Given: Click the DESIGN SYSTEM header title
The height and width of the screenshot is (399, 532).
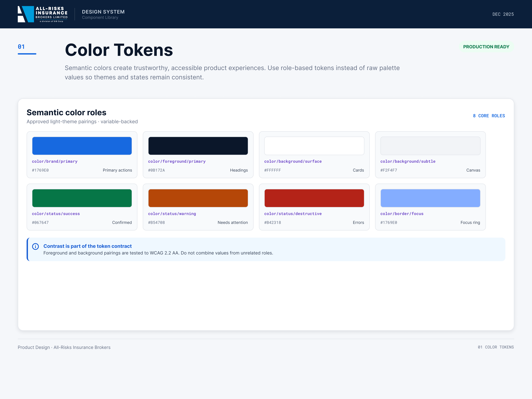Looking at the screenshot, I should (x=103, y=12).
